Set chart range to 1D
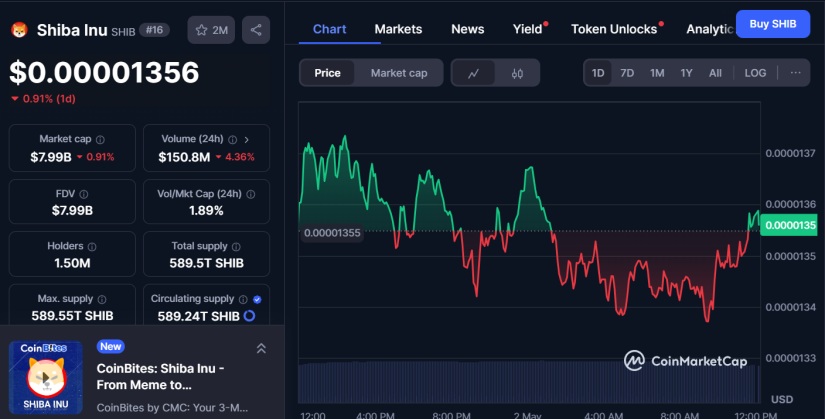This screenshot has height=419, width=825. pos(598,73)
